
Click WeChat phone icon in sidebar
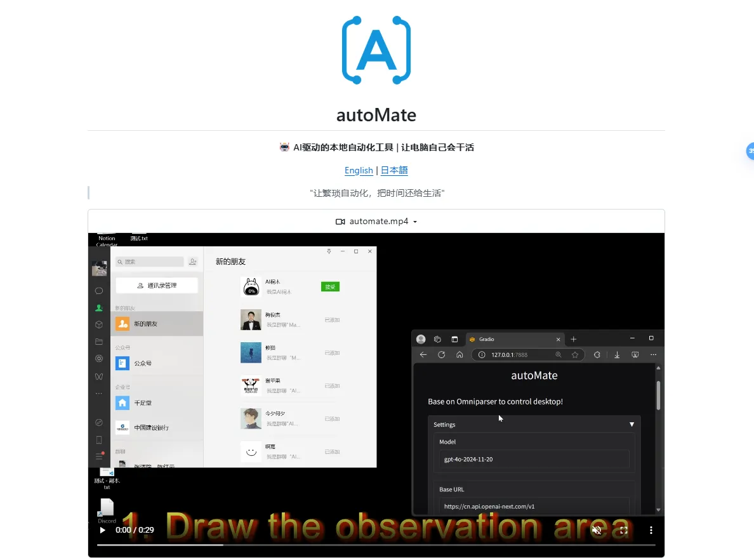(99, 440)
